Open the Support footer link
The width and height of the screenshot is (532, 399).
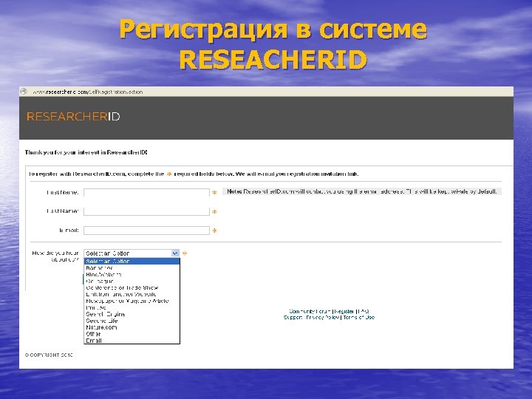[293, 318]
